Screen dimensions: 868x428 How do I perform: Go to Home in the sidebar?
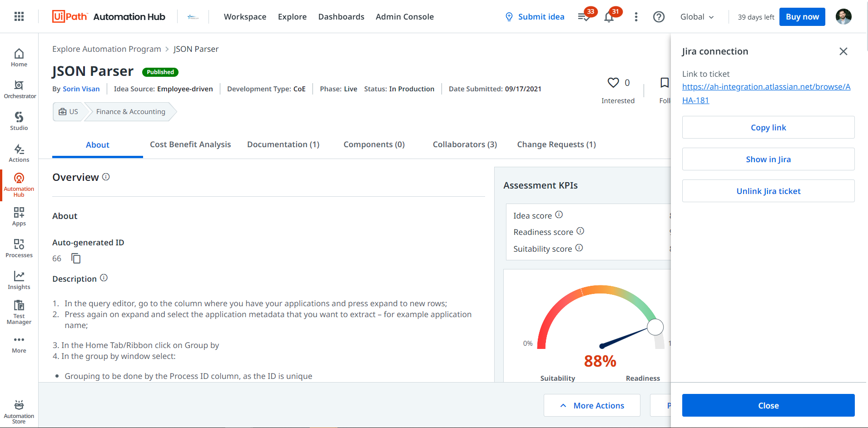click(x=19, y=58)
